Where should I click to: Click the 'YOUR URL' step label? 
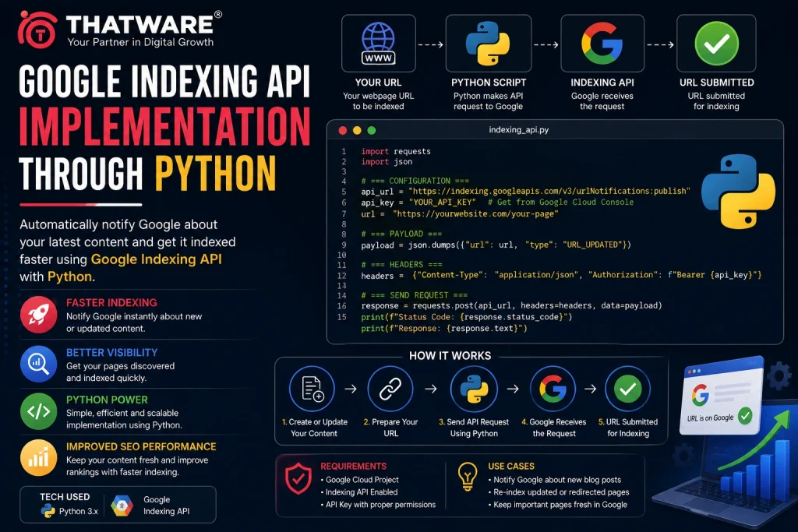point(378,83)
